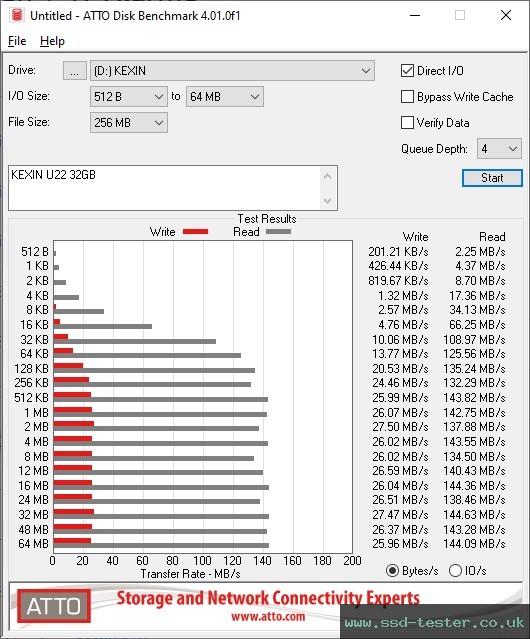Click the 108.97 MB/s read value
The height and width of the screenshot is (639, 530).
tap(474, 340)
